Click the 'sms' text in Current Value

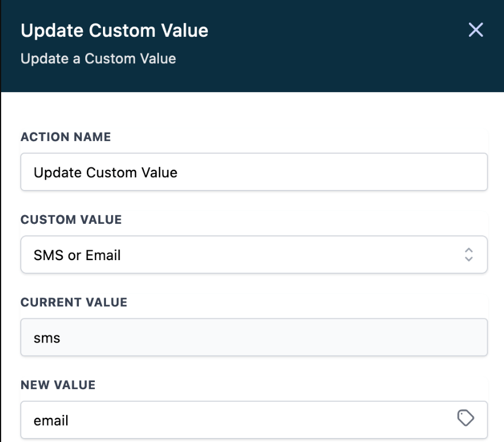point(47,338)
